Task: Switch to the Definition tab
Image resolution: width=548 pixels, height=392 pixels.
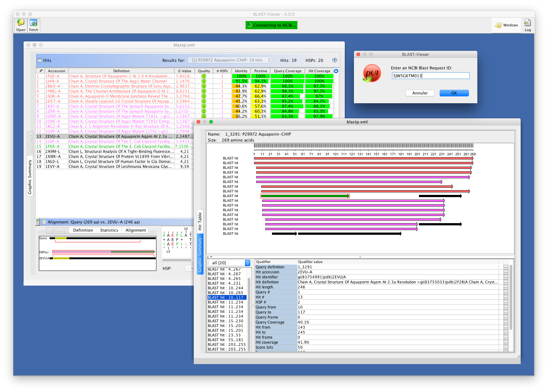Action: pos(83,230)
